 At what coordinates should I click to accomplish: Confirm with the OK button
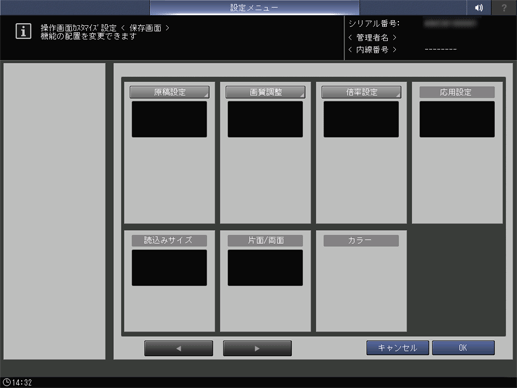463,348
